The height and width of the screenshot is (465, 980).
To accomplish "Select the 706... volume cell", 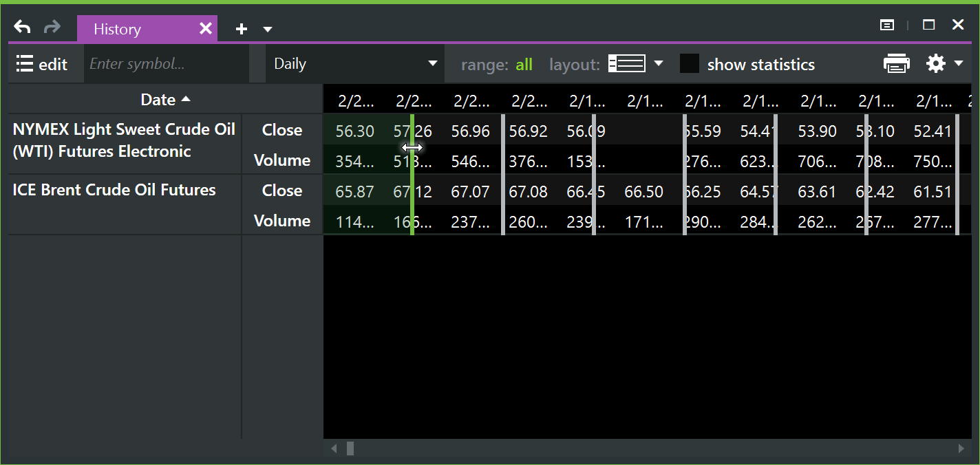I will pyautogui.click(x=817, y=161).
